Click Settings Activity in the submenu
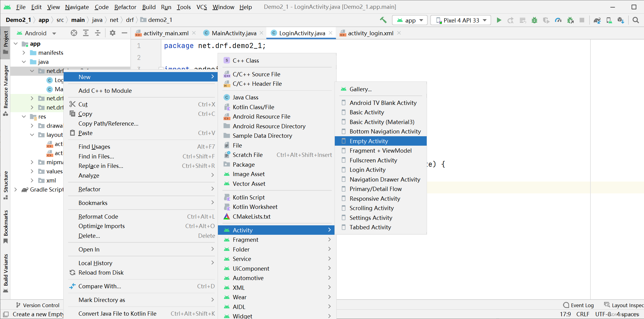Image resolution: width=644 pixels, height=319 pixels. click(x=380, y=218)
